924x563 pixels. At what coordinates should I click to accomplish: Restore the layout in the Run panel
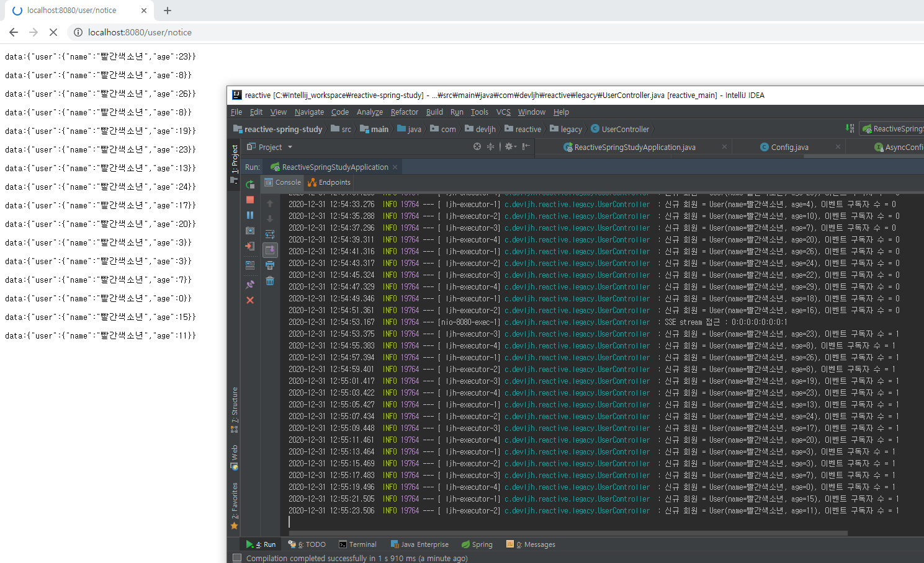click(250, 265)
